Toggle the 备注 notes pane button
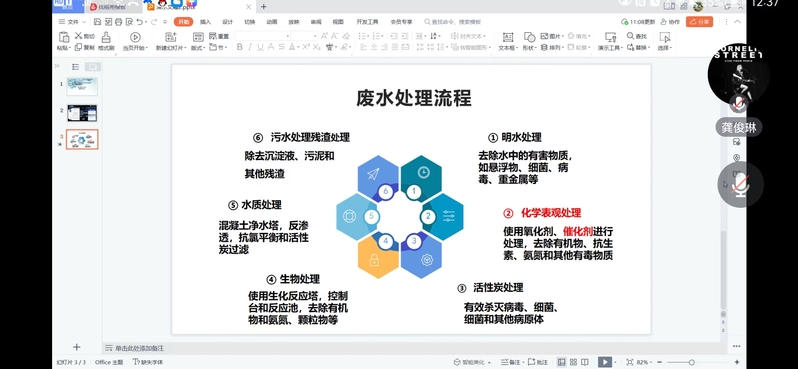This screenshot has height=369, width=798. 511,362
